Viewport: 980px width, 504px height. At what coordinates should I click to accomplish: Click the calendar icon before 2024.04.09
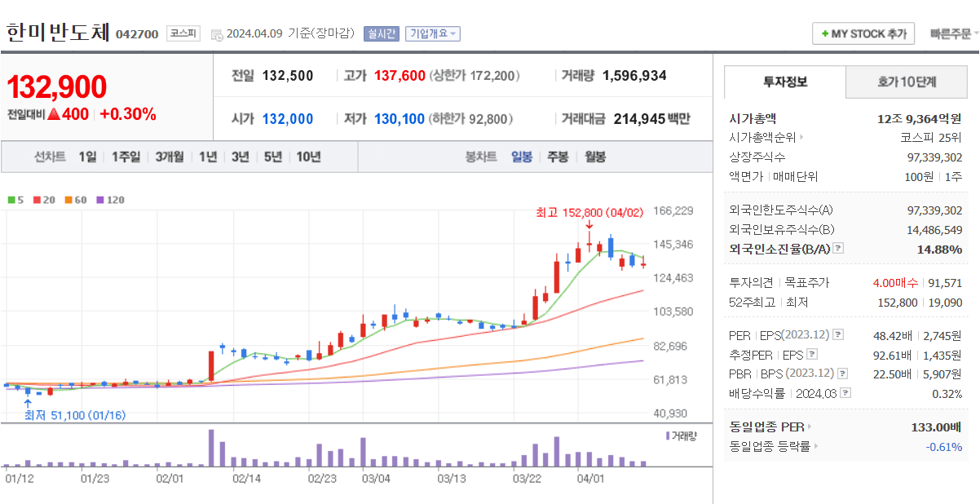[214, 33]
